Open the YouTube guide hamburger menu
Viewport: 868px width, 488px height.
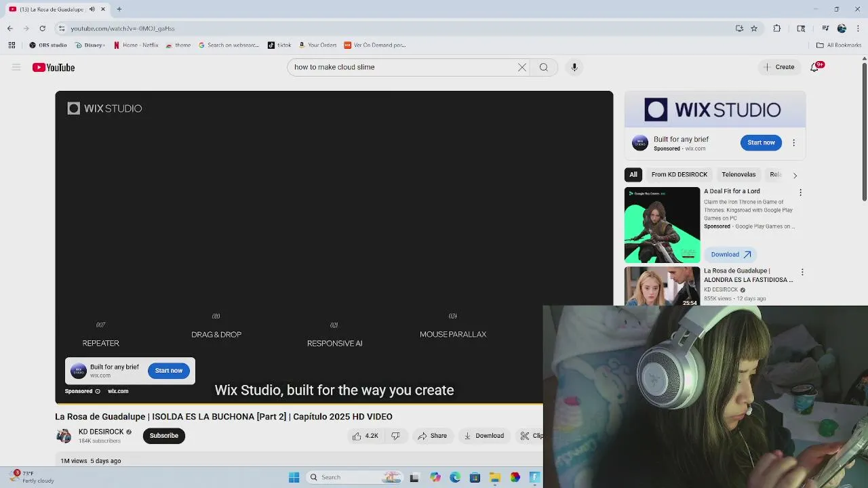click(16, 67)
